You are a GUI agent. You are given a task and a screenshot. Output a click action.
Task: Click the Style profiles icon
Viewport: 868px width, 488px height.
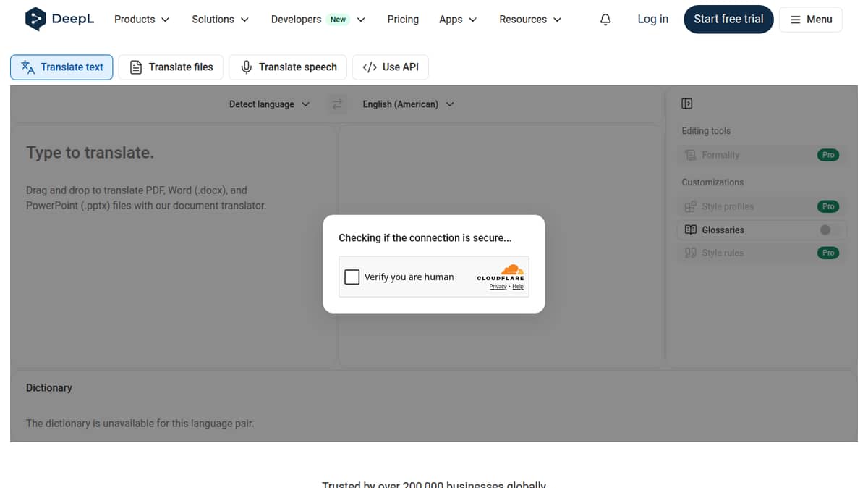point(690,206)
